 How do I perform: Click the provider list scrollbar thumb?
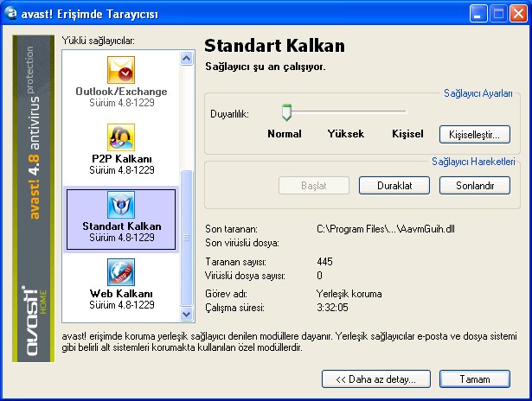coord(186,238)
